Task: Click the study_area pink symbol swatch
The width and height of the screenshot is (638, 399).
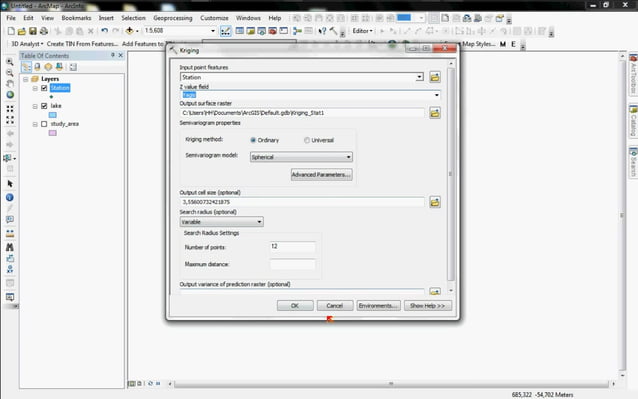Action: pyautogui.click(x=52, y=133)
